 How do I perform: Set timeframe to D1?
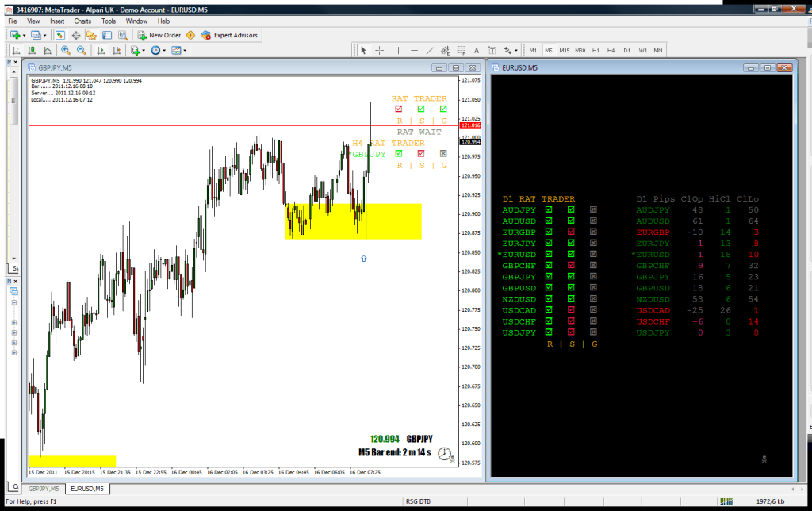[626, 50]
